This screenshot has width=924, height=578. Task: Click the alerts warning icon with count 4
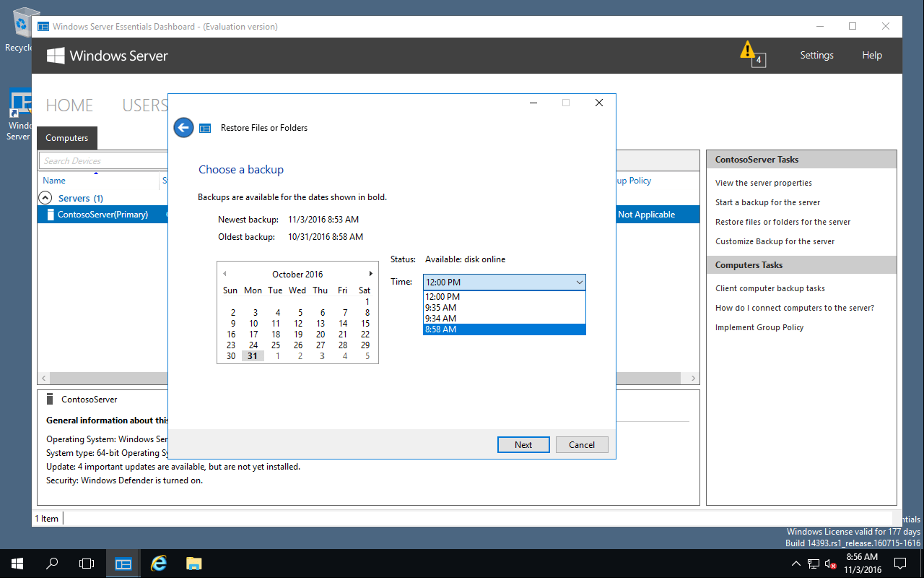751,54
